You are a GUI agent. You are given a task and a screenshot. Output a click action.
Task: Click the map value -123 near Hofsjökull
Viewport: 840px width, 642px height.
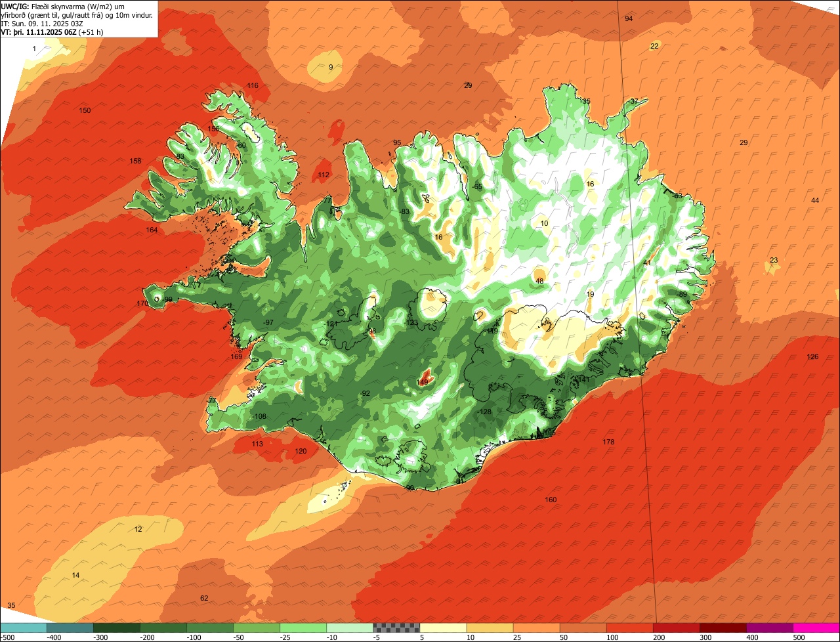point(411,323)
